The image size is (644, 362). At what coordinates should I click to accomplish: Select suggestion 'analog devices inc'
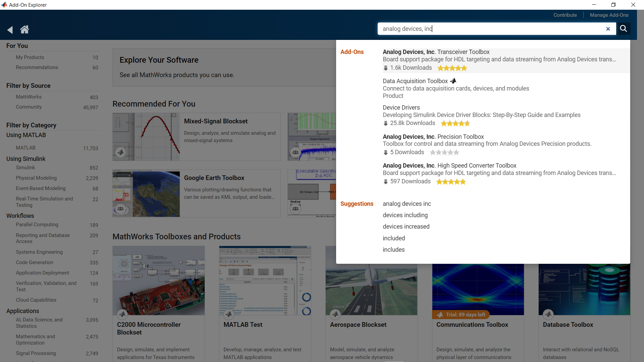click(407, 203)
